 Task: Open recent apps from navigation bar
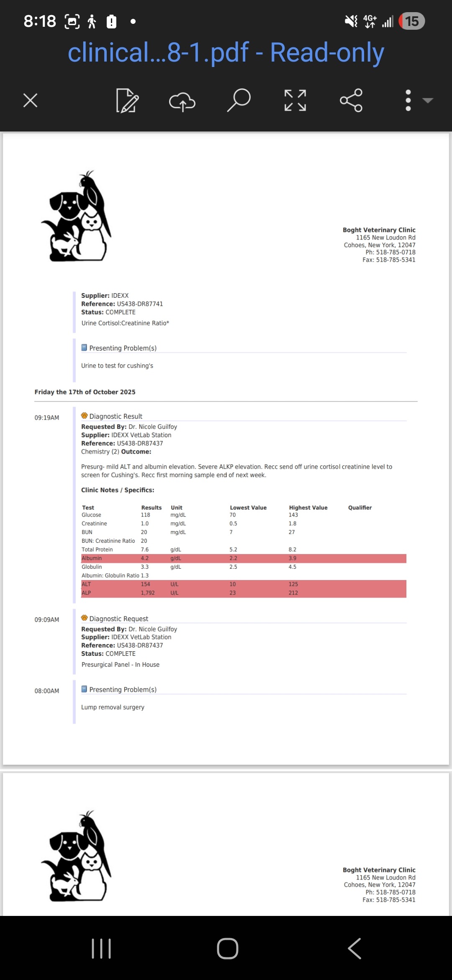(101, 948)
